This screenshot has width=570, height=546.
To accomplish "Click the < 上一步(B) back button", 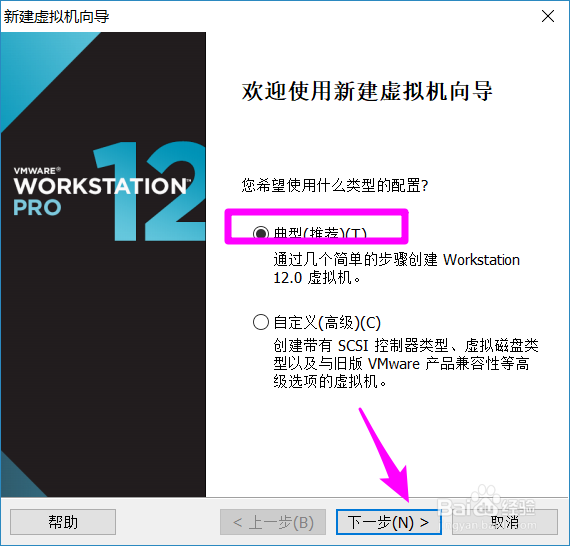I will point(273,522).
